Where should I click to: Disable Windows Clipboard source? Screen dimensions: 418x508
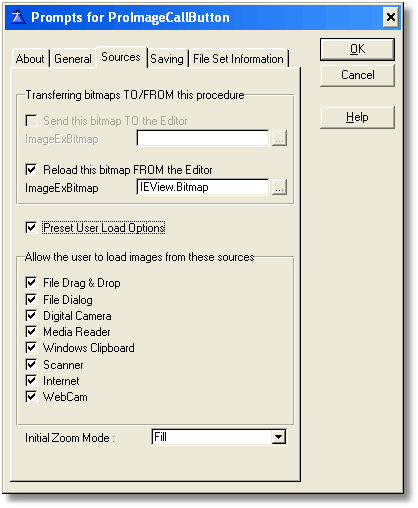[x=31, y=348]
